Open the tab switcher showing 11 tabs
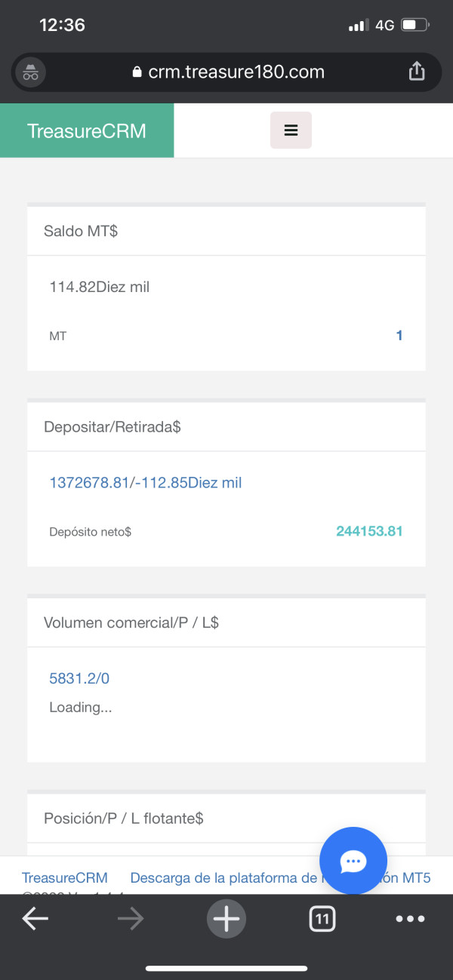Viewport: 453px width, 980px height. [x=322, y=918]
